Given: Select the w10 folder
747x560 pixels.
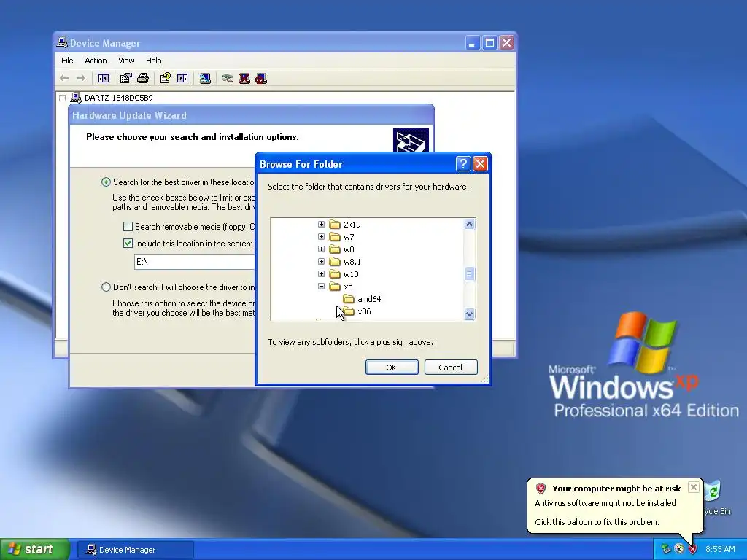Looking at the screenshot, I should (x=351, y=274).
